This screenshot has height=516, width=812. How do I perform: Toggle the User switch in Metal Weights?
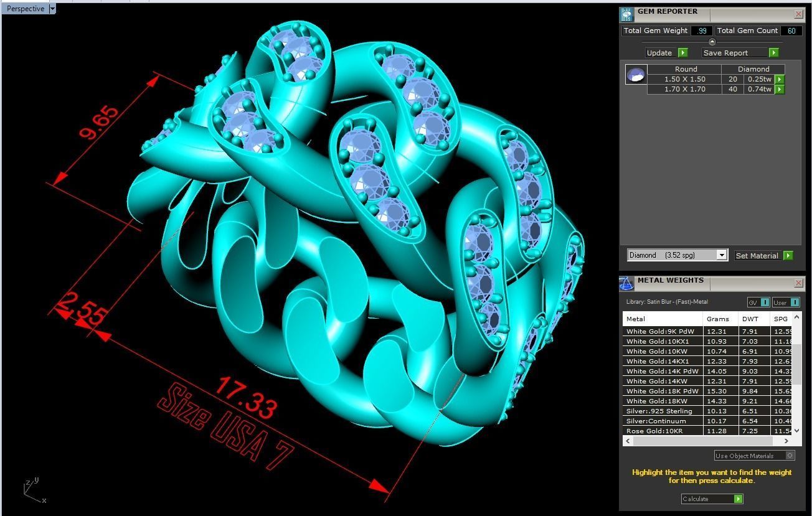[786, 303]
